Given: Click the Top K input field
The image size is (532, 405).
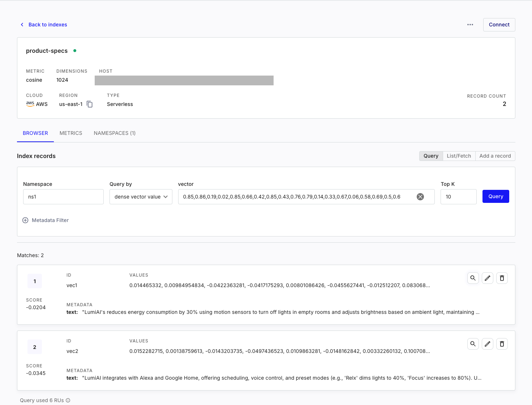Looking at the screenshot, I should click(x=458, y=197).
